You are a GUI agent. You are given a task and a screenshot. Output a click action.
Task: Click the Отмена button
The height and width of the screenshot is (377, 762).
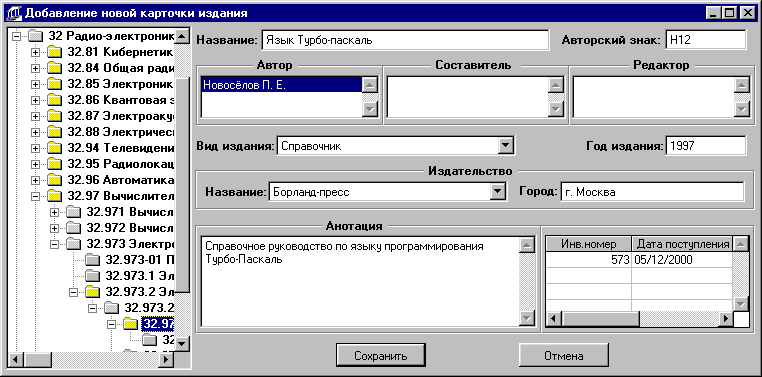tap(564, 356)
